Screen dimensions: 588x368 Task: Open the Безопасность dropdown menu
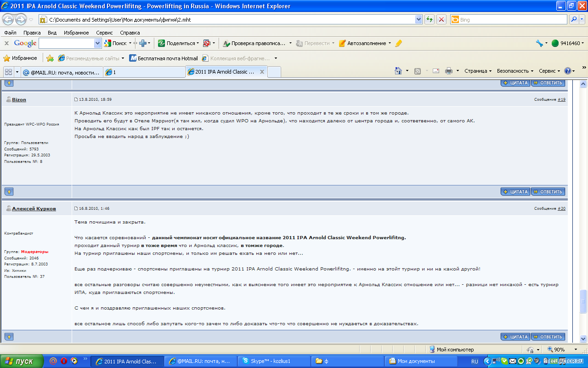point(514,71)
